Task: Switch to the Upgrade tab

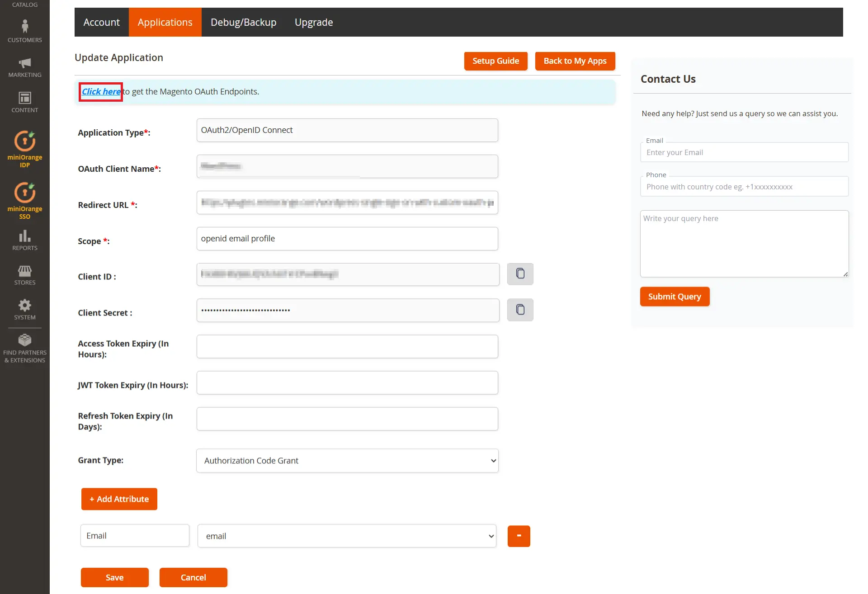Action: point(314,22)
